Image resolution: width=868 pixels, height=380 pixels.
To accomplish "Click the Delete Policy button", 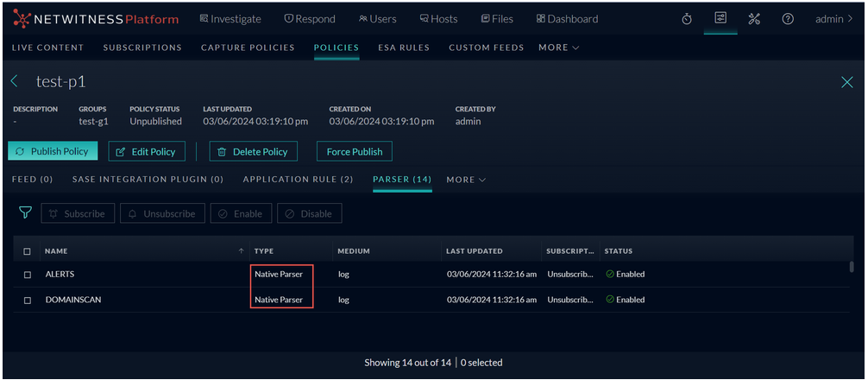I will (x=254, y=151).
